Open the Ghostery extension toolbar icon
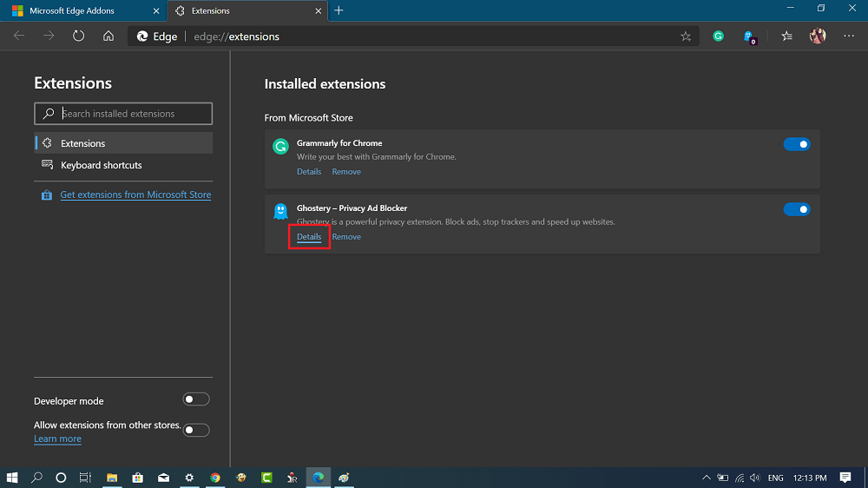Viewport: 868px width, 488px height. [750, 37]
